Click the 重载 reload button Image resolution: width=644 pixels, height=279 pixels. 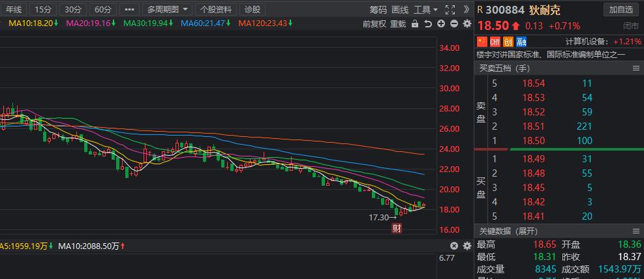[398, 24]
